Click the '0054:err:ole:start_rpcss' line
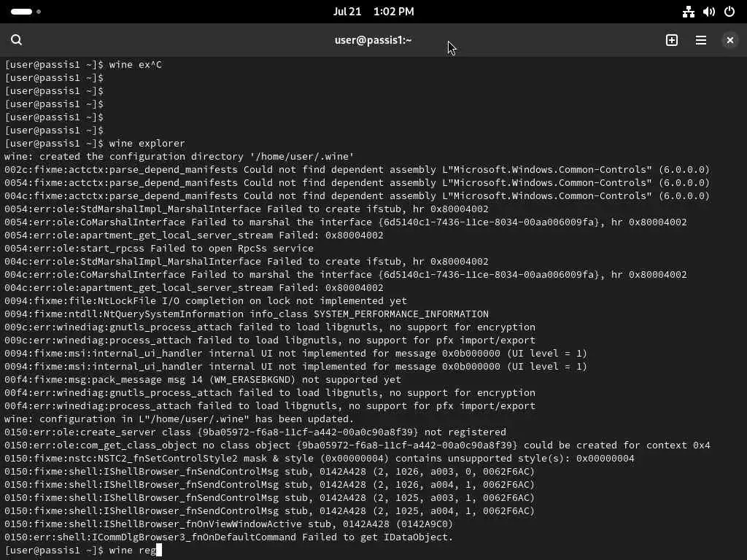 pos(159,249)
